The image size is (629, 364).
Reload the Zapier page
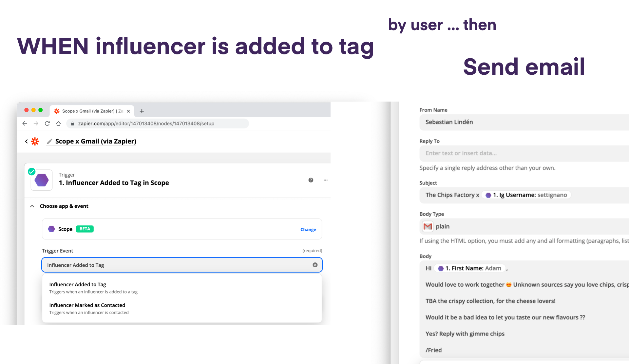tap(47, 124)
